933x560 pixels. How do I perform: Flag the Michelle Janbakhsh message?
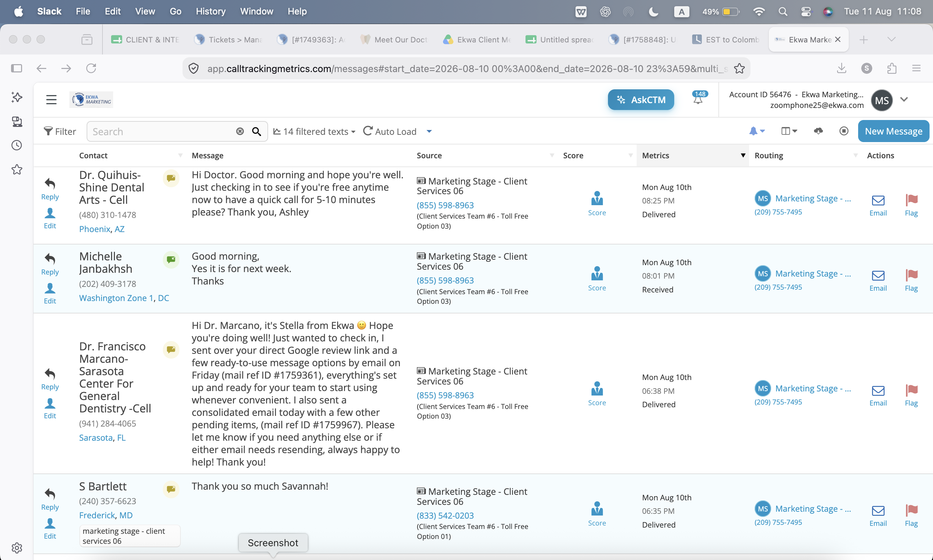point(911,281)
